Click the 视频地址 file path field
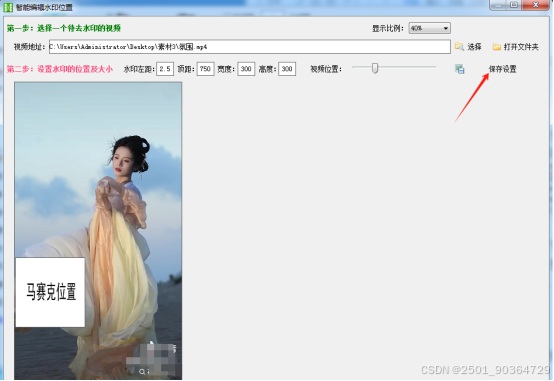The height and width of the screenshot is (381, 554). click(250, 47)
